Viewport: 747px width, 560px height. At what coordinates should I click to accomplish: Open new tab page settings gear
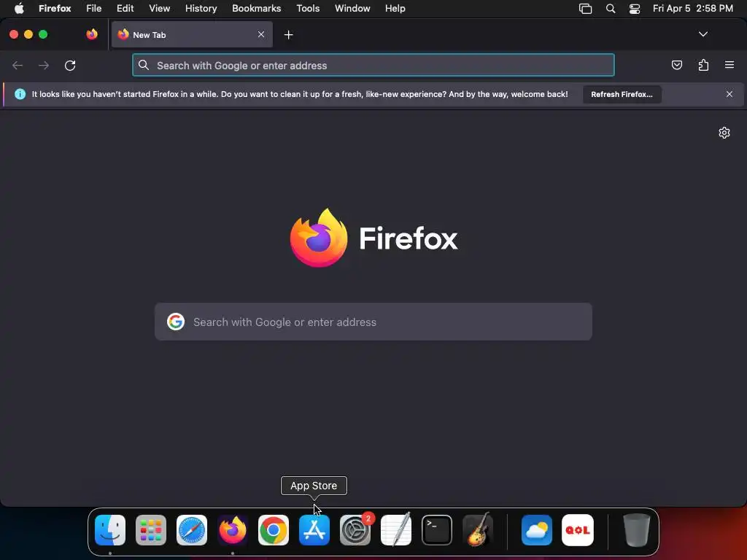[x=724, y=133]
